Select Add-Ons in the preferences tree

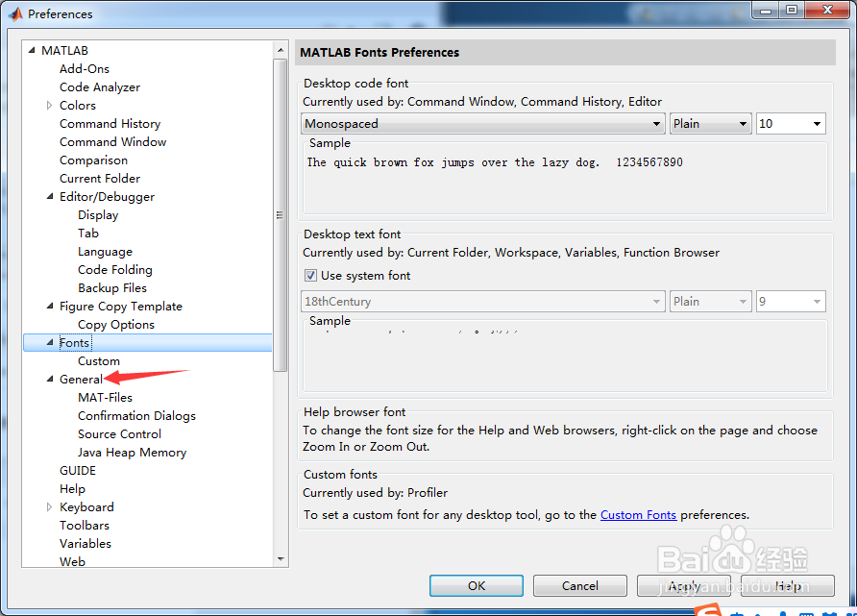pyautogui.click(x=85, y=69)
